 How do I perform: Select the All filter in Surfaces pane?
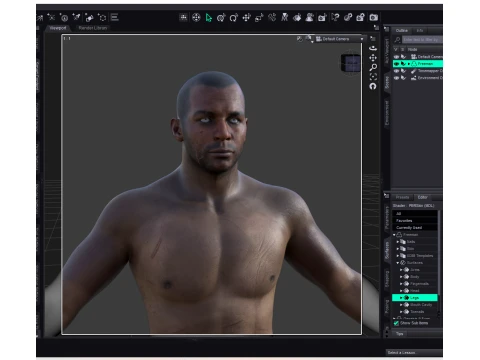coord(415,214)
